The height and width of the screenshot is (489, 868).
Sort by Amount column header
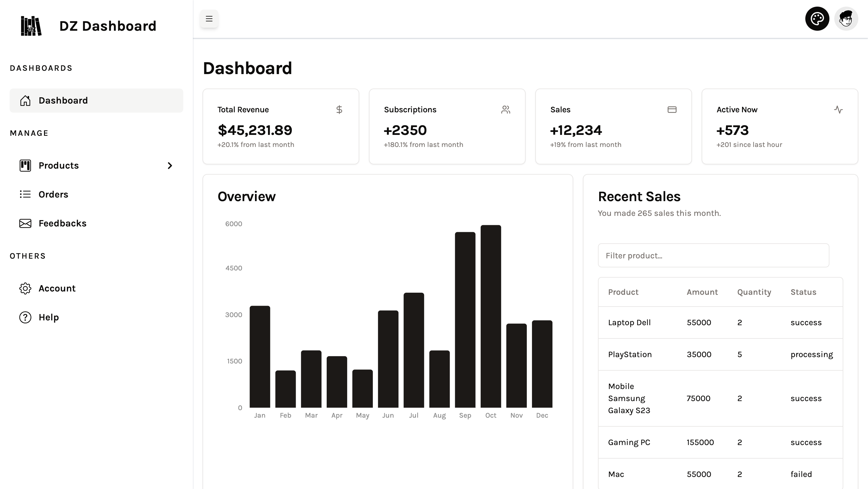702,292
